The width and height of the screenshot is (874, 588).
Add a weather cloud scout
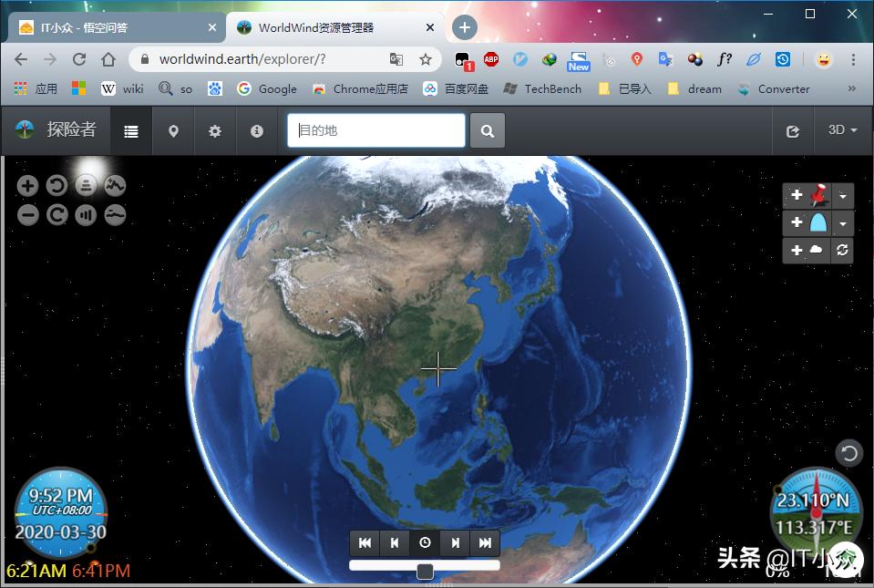click(807, 250)
